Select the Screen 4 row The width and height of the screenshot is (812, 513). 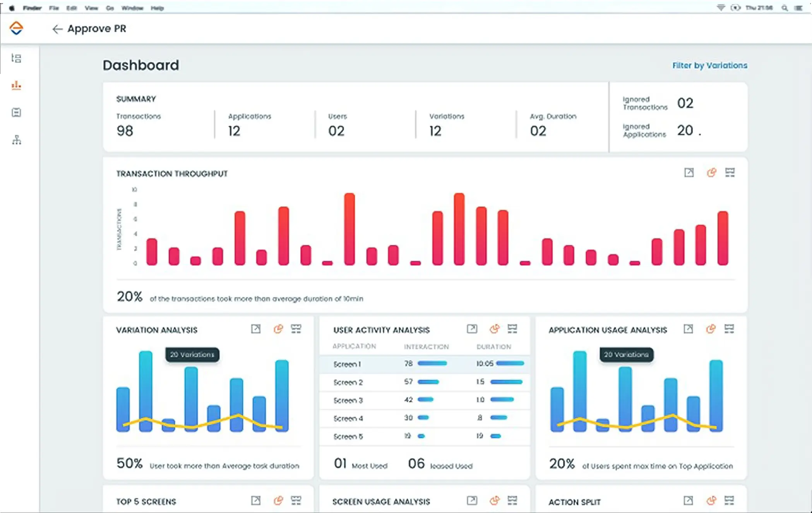click(425, 418)
